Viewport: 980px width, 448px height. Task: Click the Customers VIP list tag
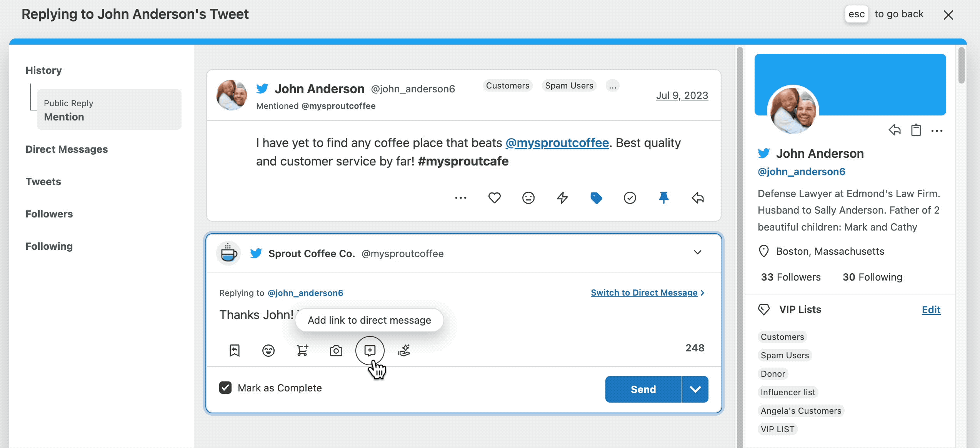pyautogui.click(x=782, y=337)
